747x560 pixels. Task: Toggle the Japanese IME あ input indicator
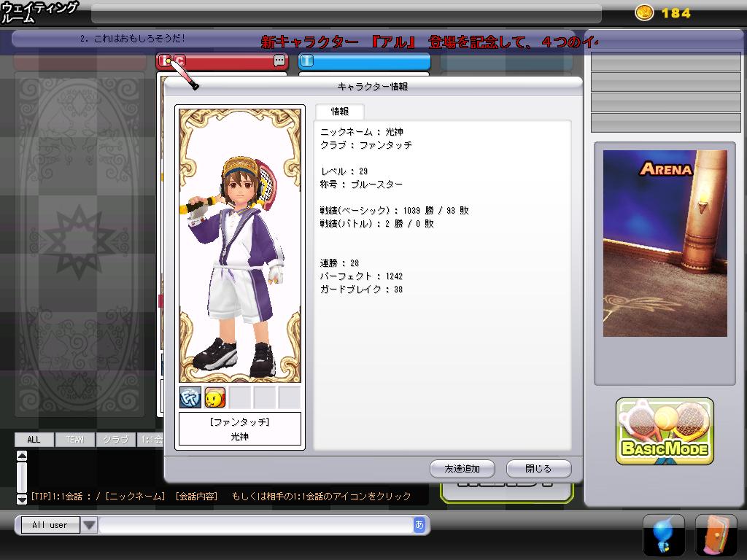[419, 524]
